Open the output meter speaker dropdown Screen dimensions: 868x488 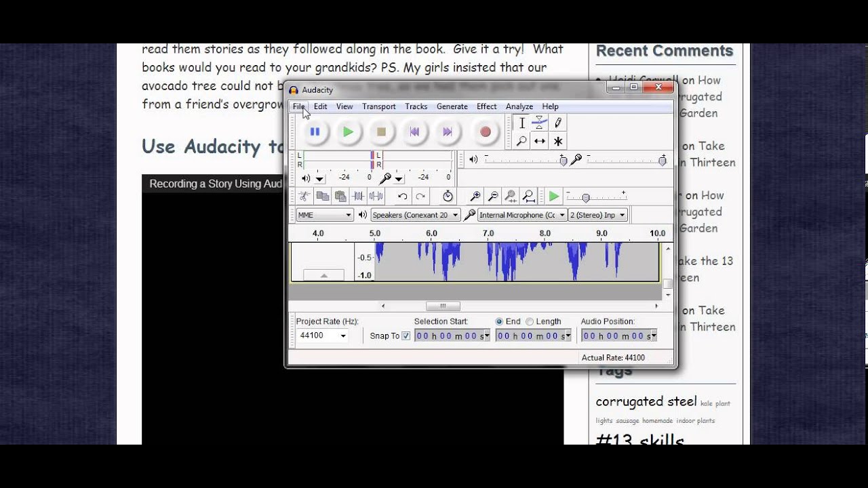click(x=319, y=179)
